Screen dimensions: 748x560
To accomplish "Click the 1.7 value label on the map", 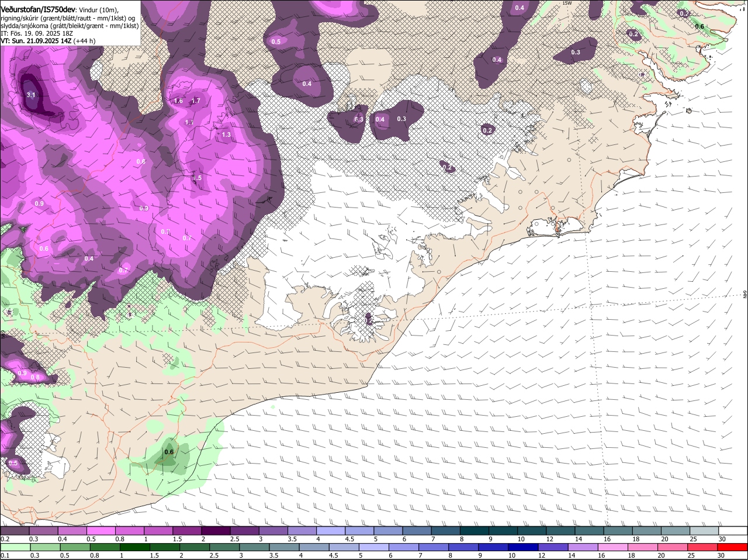I will 196,101.
